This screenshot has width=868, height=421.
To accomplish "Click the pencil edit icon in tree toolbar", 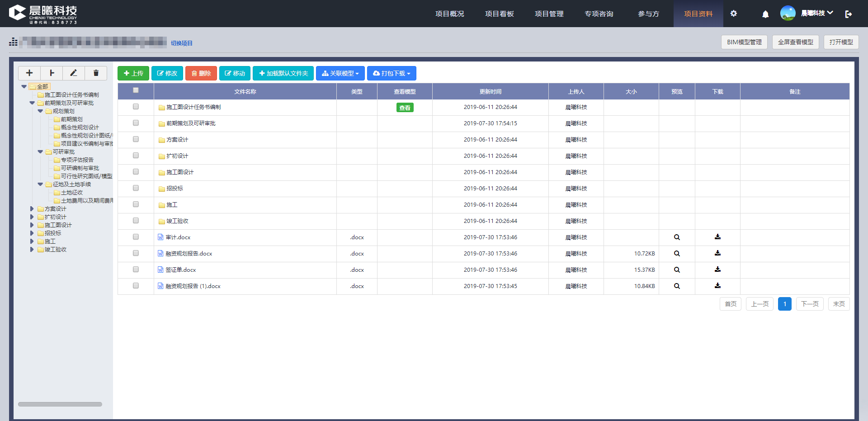I will click(x=74, y=73).
